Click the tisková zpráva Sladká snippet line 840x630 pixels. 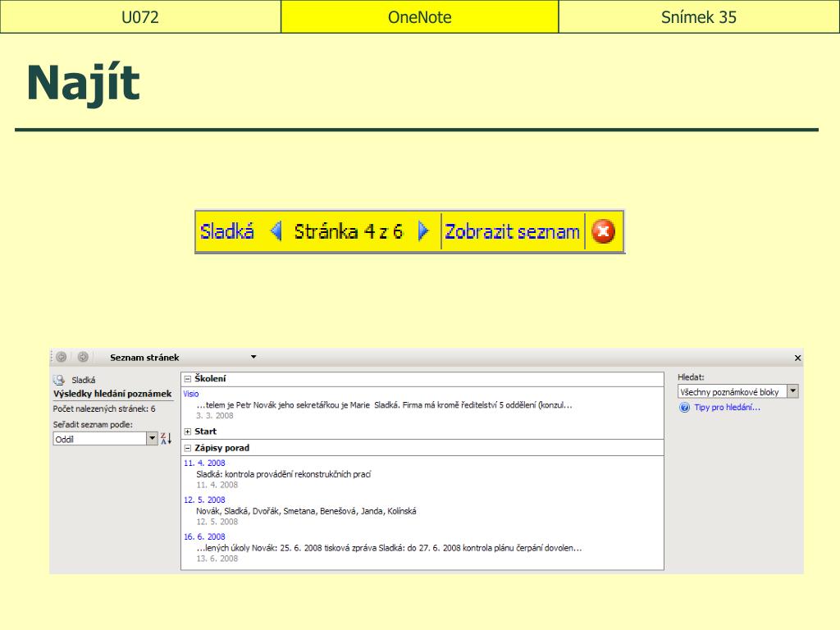389,548
